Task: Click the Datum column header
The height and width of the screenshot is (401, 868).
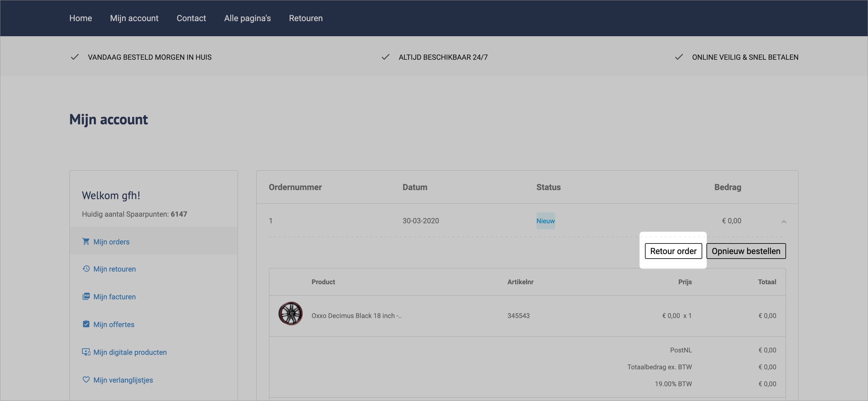Action: click(415, 187)
